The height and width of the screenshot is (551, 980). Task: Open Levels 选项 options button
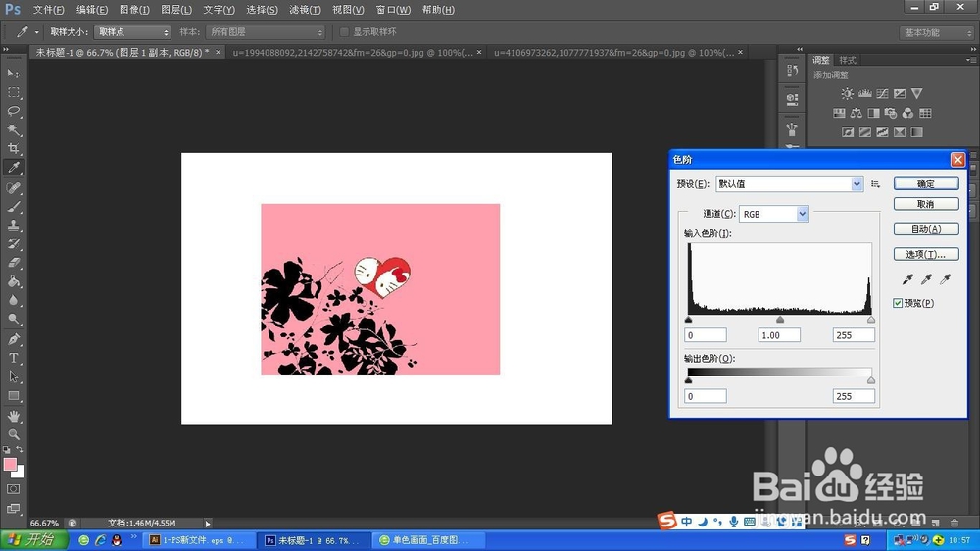point(926,254)
